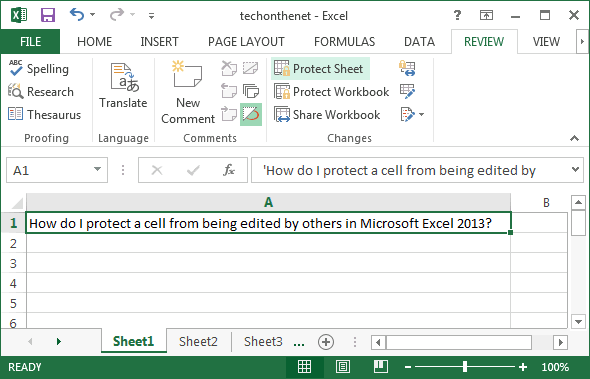The image size is (590, 379).
Task: Select the Sheet1 tab
Action: pyautogui.click(x=134, y=341)
